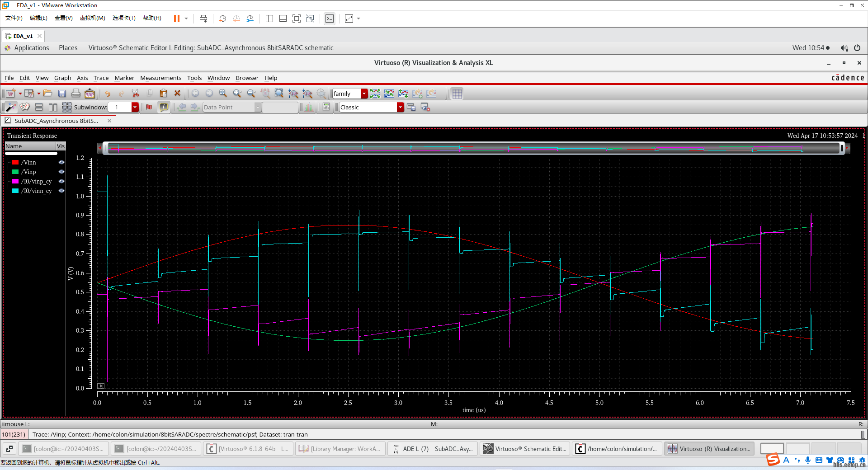Image resolution: width=868 pixels, height=470 pixels.
Task: Expand the VMware stretch view dropdown arrow
Action: [x=359, y=19]
